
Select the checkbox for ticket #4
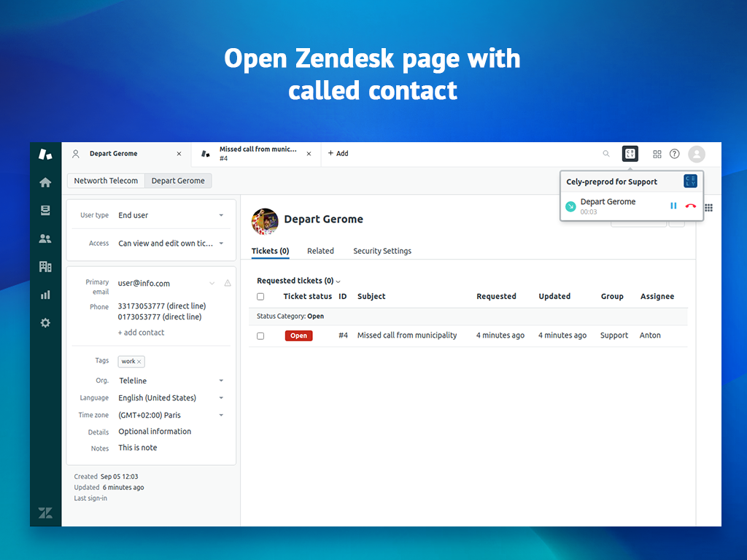(260, 336)
